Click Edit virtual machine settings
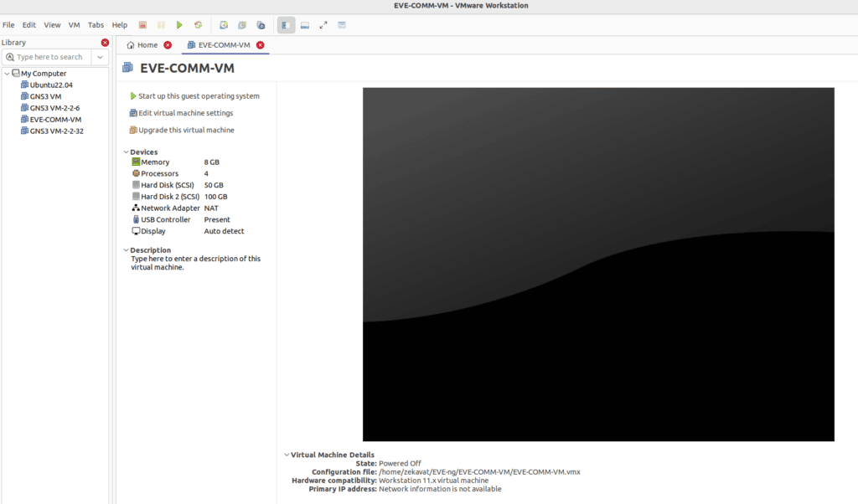 click(185, 113)
